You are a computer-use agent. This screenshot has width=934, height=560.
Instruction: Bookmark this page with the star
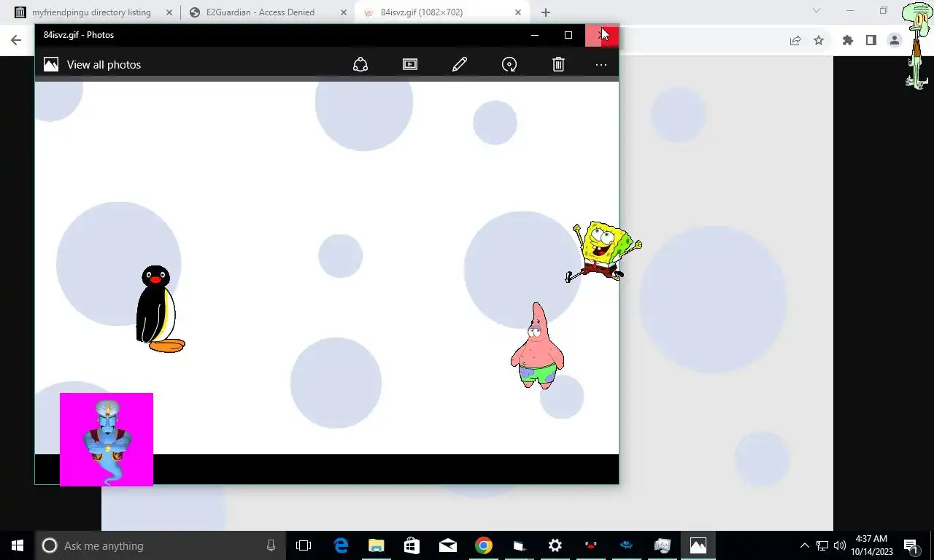point(819,41)
